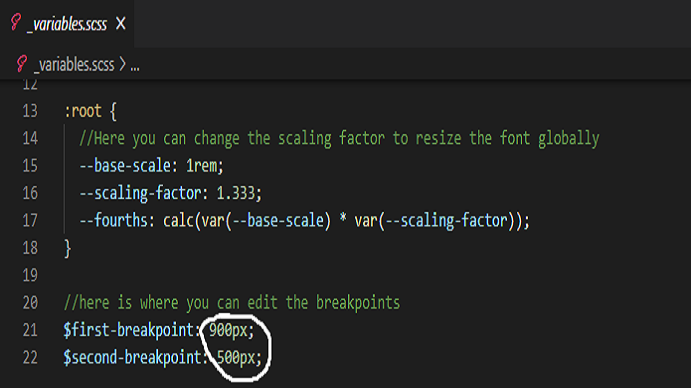Click the $first-breakpoint variable name
Screen dimensions: 691x388
coord(128,330)
